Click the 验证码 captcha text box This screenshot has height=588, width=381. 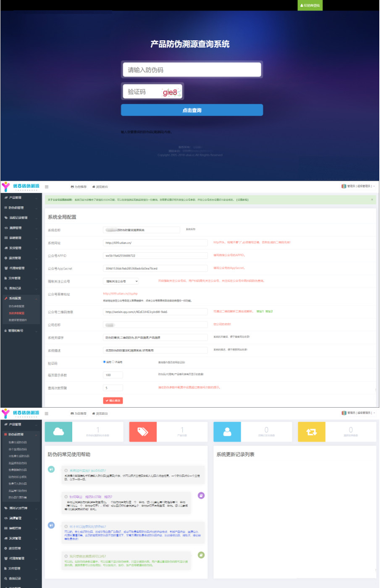coord(152,92)
